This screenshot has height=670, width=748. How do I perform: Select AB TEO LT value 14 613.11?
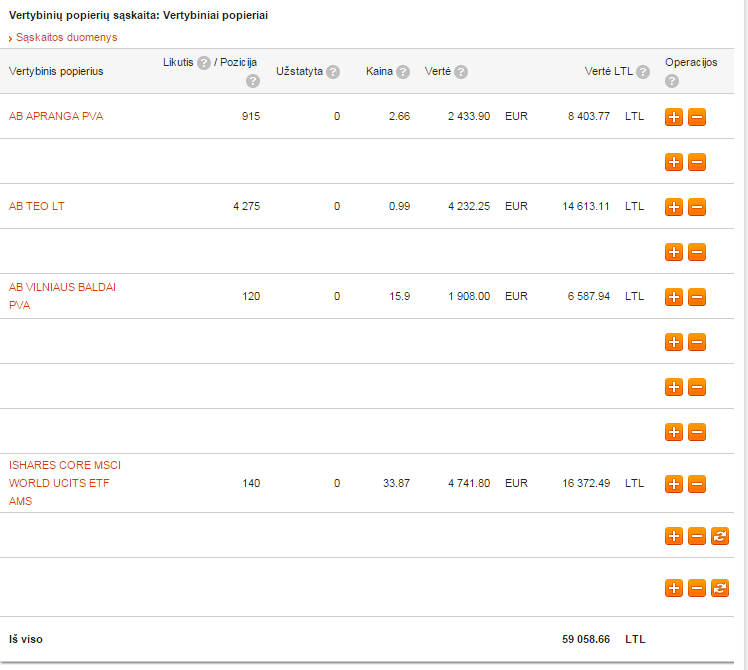(x=586, y=206)
